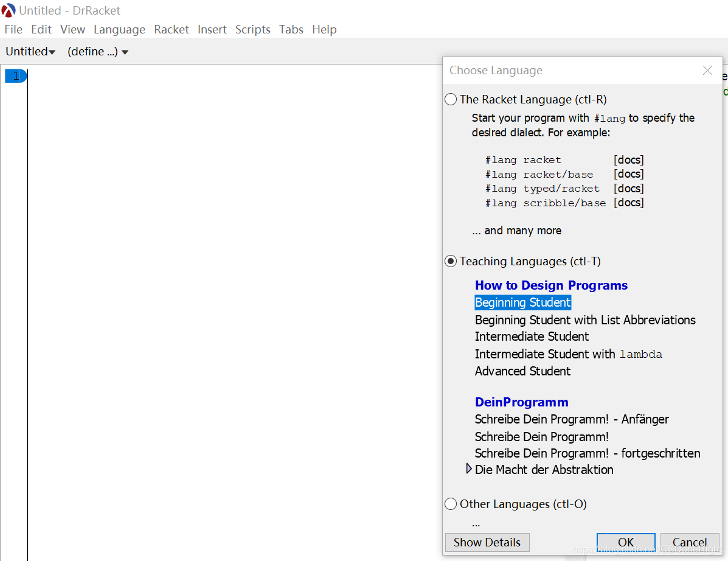Screen dimensions: 728x561
Task: Select Teaching Languages radio button
Action: [x=450, y=261]
